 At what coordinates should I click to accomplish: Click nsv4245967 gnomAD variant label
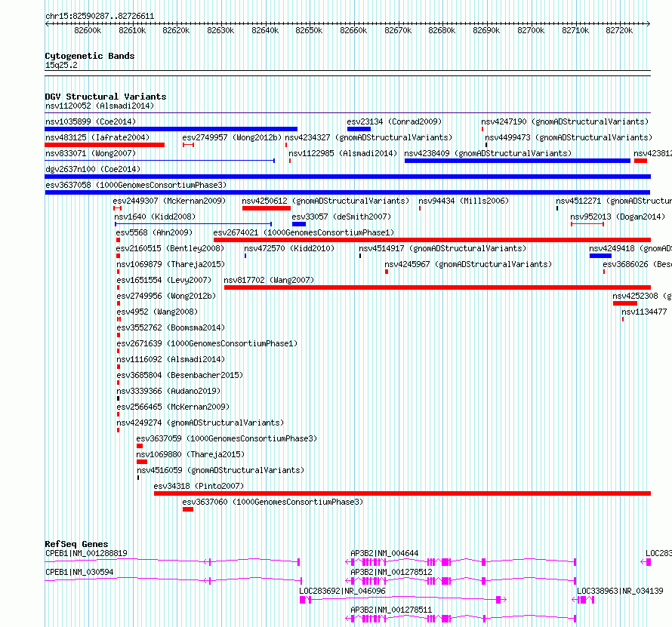tap(468, 264)
